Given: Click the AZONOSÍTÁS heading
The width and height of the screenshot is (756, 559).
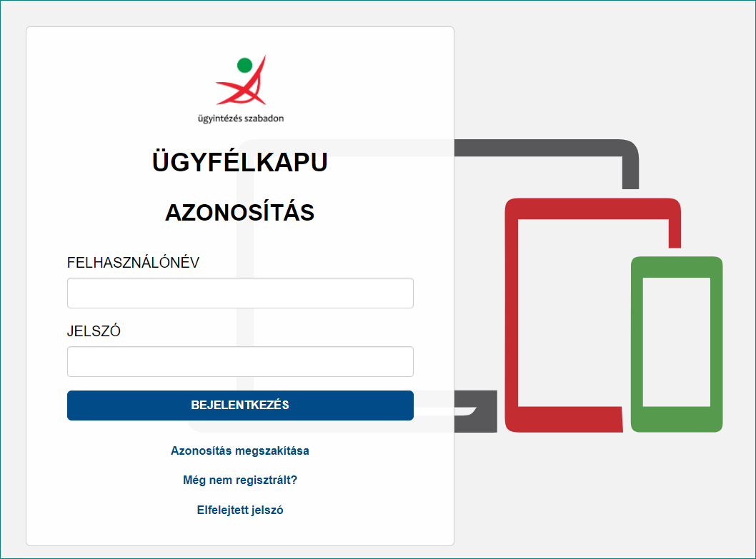Looking at the screenshot, I should click(239, 213).
